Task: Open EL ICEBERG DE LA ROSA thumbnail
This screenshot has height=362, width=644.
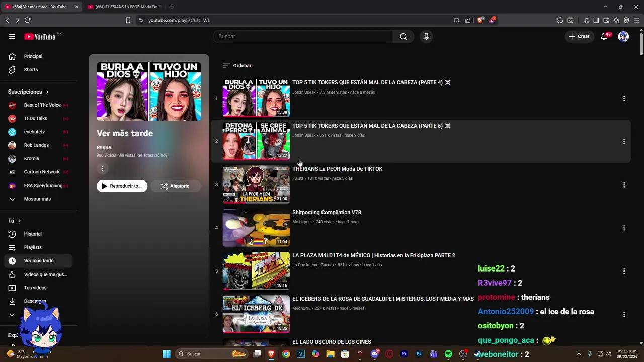Action: 256,314
